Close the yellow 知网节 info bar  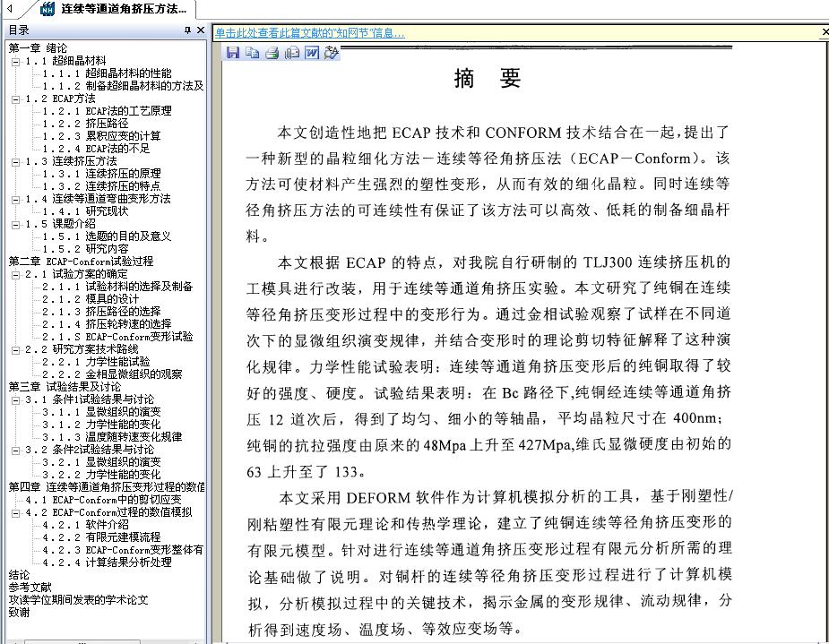(825, 33)
